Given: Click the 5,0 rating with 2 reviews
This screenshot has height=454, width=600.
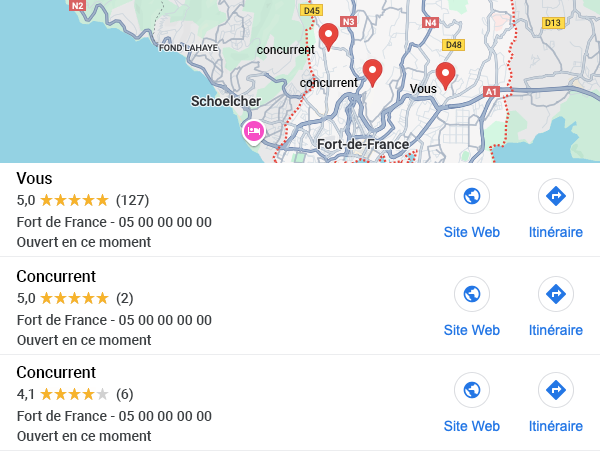Looking at the screenshot, I should coord(74,298).
